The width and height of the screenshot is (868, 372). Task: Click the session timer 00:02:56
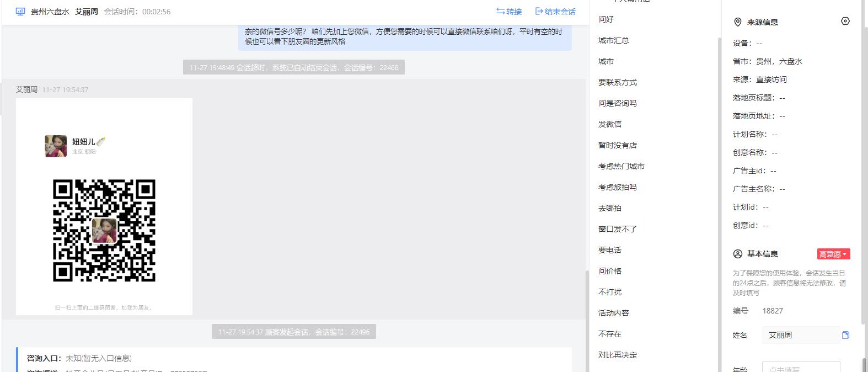click(x=156, y=12)
